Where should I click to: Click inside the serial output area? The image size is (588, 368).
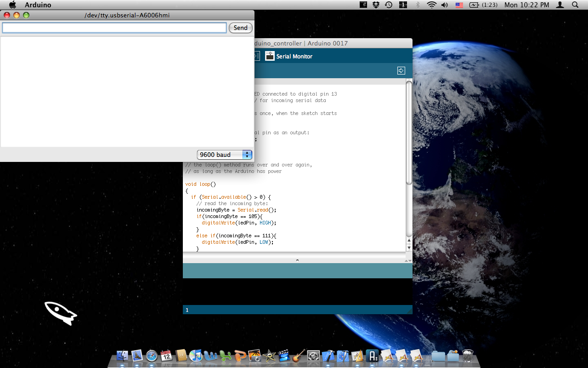127,92
